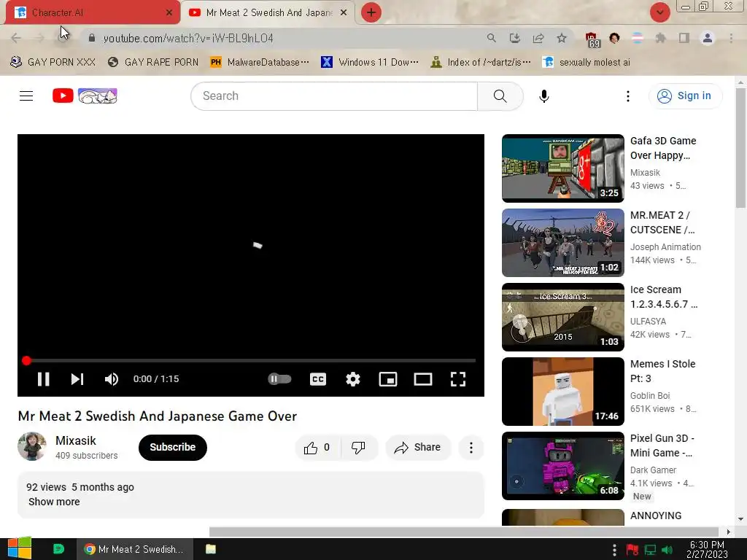
Task: Dislike the video with thumbs down
Action: pyautogui.click(x=358, y=447)
